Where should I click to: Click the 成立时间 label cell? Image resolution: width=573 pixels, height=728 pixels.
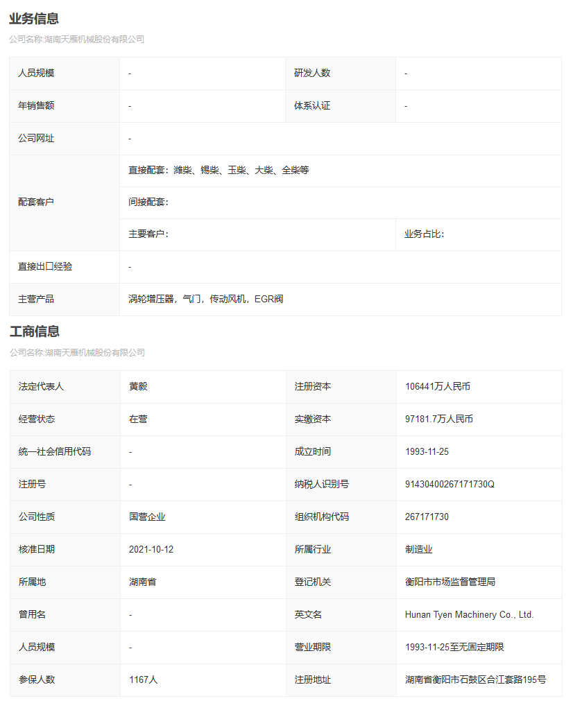[341, 452]
